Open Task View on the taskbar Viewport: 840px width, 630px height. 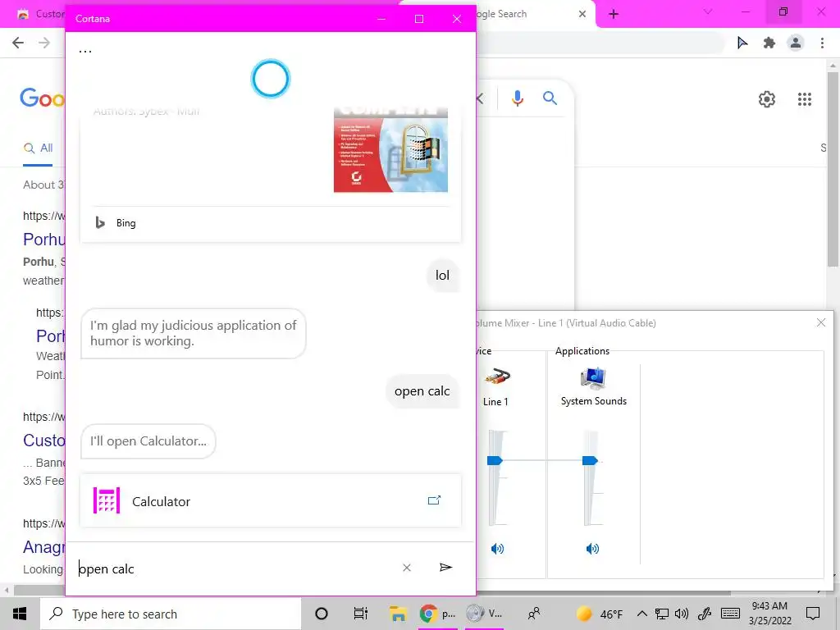361,614
